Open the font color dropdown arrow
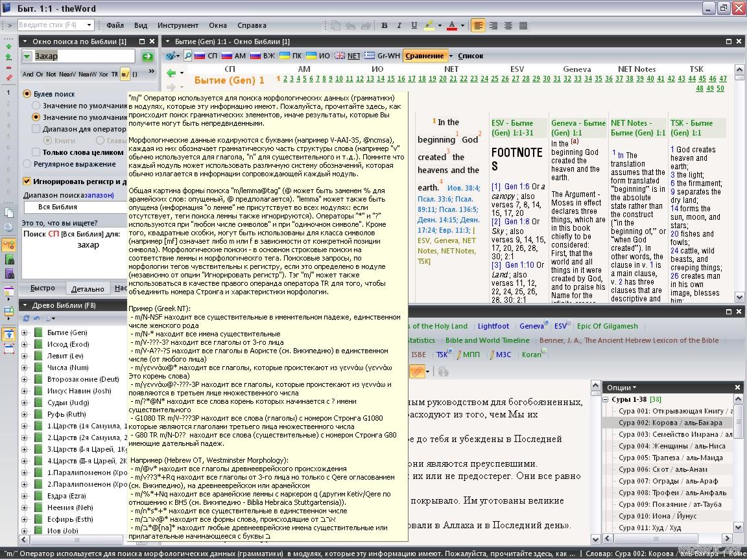 tap(462, 26)
